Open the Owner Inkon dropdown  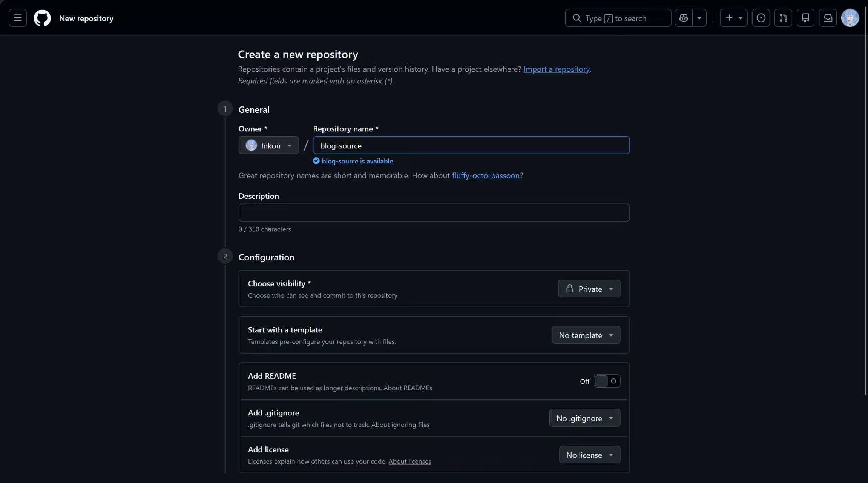pos(268,145)
